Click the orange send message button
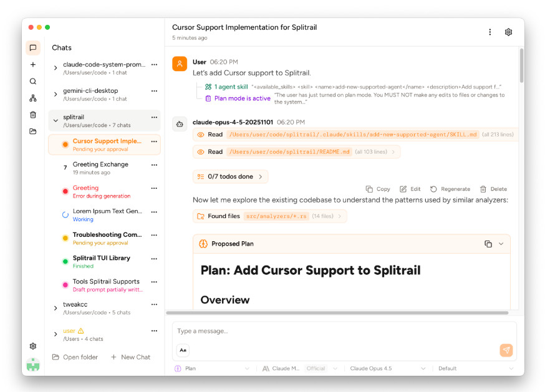The height and width of the screenshot is (392, 545). 506,350
